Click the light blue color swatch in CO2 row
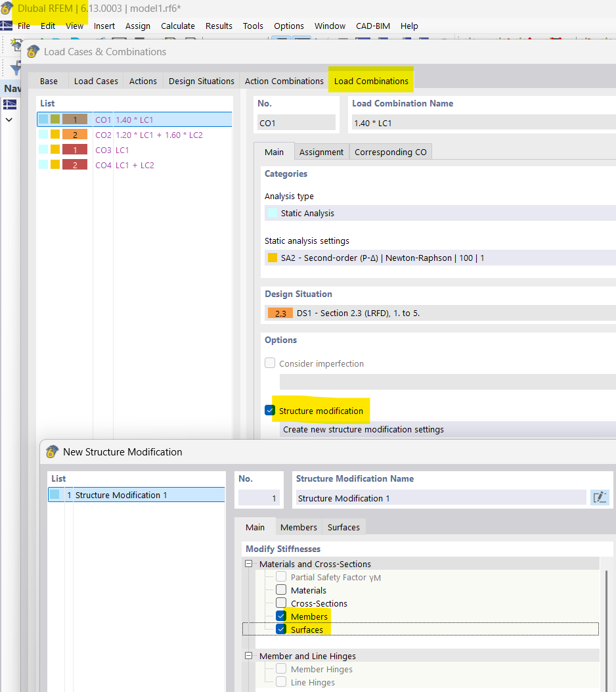The image size is (616, 692). tap(43, 135)
